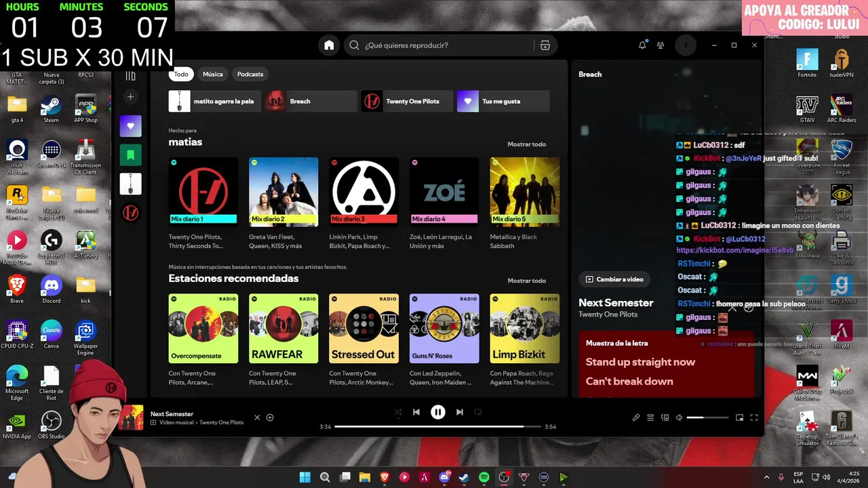868x488 pixels.
Task: Toggle shuffle mode
Action: pos(398,412)
